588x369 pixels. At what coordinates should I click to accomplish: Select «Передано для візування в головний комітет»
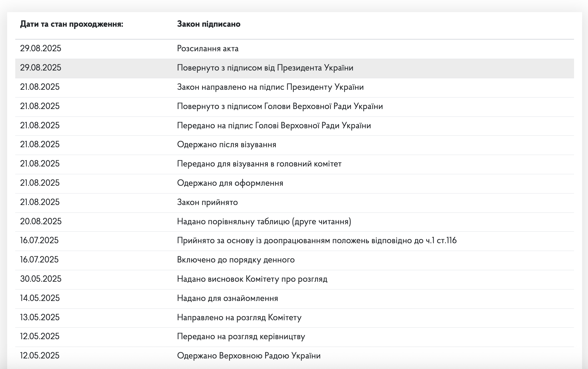[x=259, y=164]
